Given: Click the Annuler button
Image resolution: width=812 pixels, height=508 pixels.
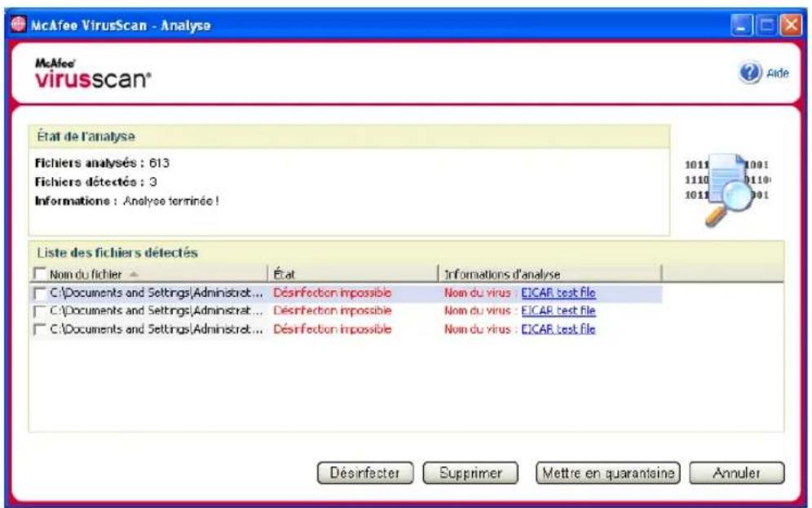Looking at the screenshot, I should coord(736,473).
